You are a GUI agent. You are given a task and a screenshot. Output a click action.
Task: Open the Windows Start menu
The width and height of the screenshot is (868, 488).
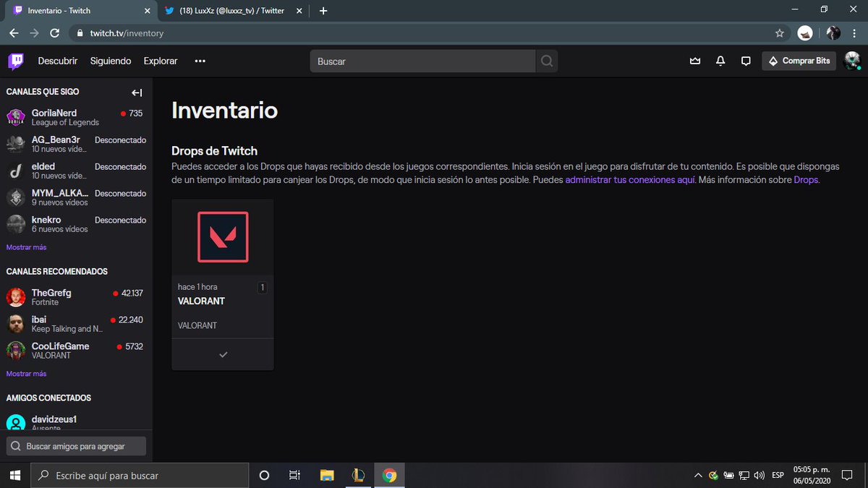14,475
